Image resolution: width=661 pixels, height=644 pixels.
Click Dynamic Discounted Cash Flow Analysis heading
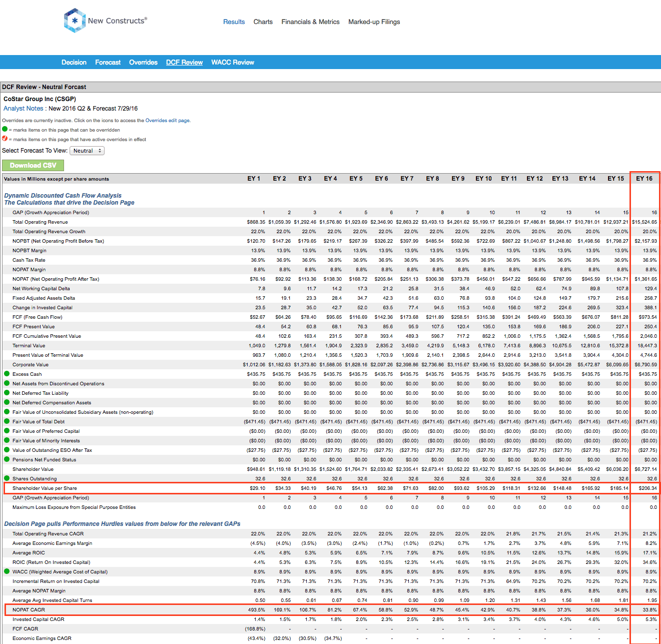tap(63, 196)
